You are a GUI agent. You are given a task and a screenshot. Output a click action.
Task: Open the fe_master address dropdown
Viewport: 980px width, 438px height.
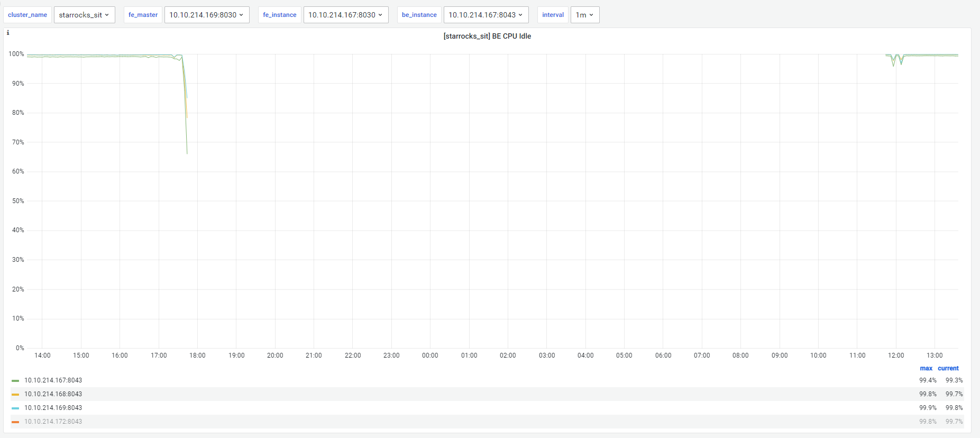[206, 15]
